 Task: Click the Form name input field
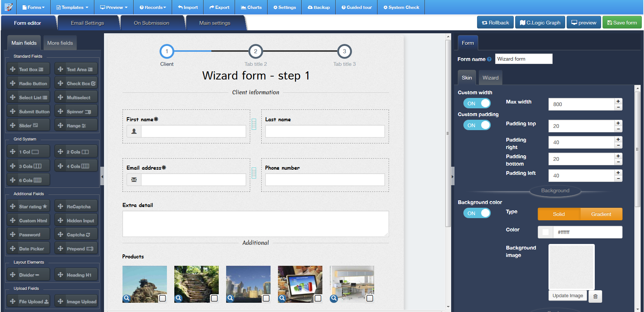[524, 59]
